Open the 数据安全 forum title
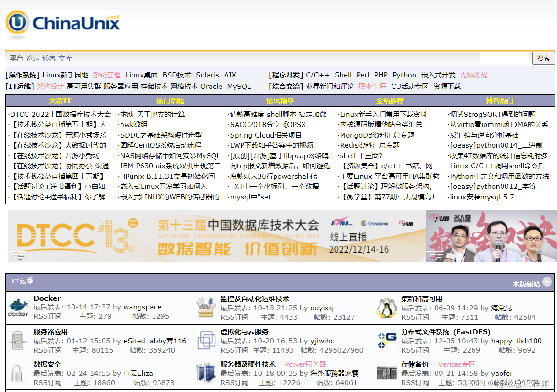The height and width of the screenshot is (392, 557). [x=47, y=364]
